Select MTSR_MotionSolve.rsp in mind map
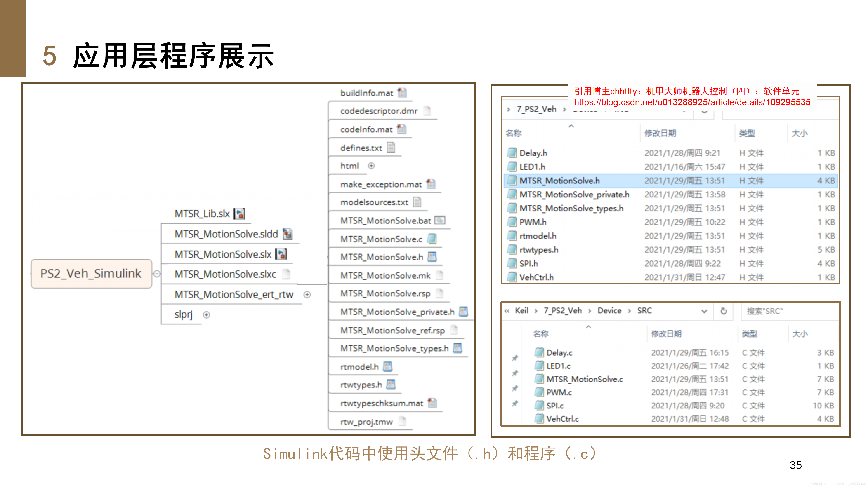 tap(385, 294)
